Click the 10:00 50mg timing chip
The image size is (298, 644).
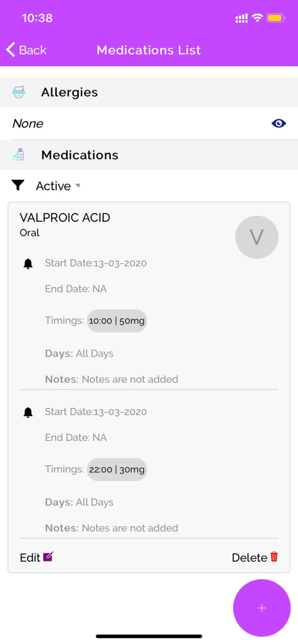click(117, 320)
